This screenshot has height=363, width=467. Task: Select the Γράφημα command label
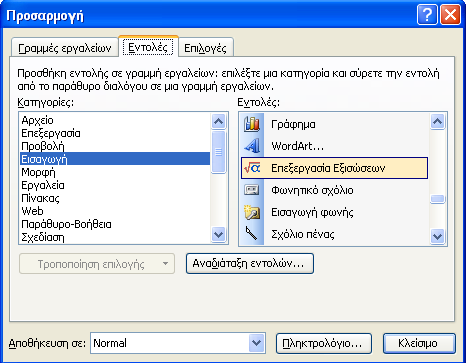(x=293, y=124)
